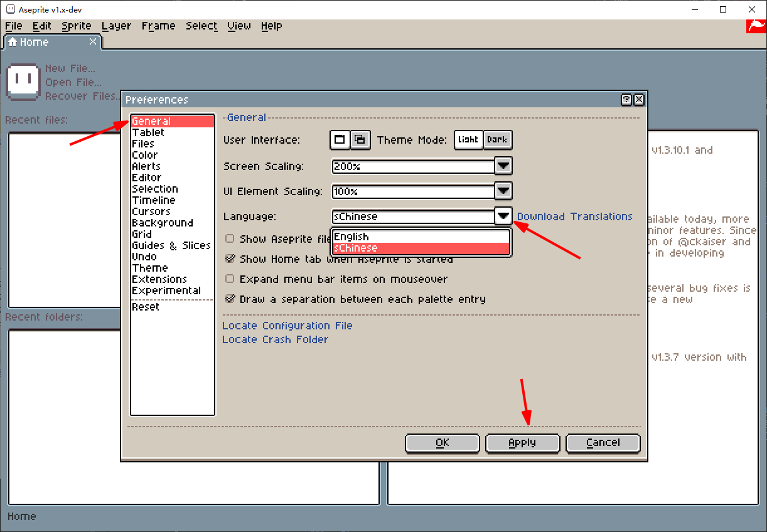Click Locate Configuration File link
This screenshot has height=532, width=767.
287,326
